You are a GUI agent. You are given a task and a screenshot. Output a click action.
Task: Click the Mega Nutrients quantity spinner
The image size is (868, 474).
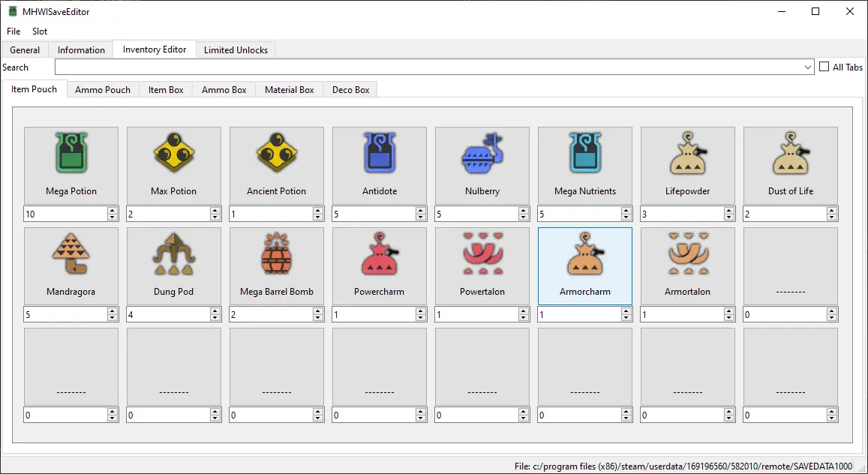point(626,214)
